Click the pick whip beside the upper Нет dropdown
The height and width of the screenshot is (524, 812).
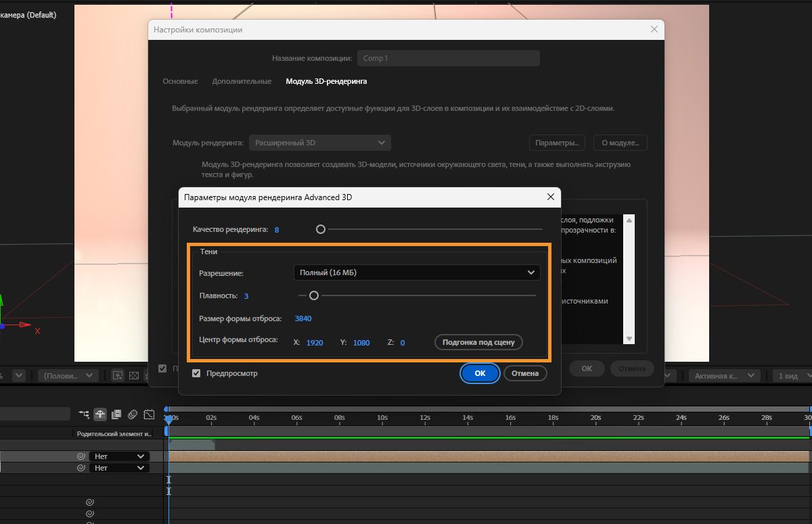point(81,456)
